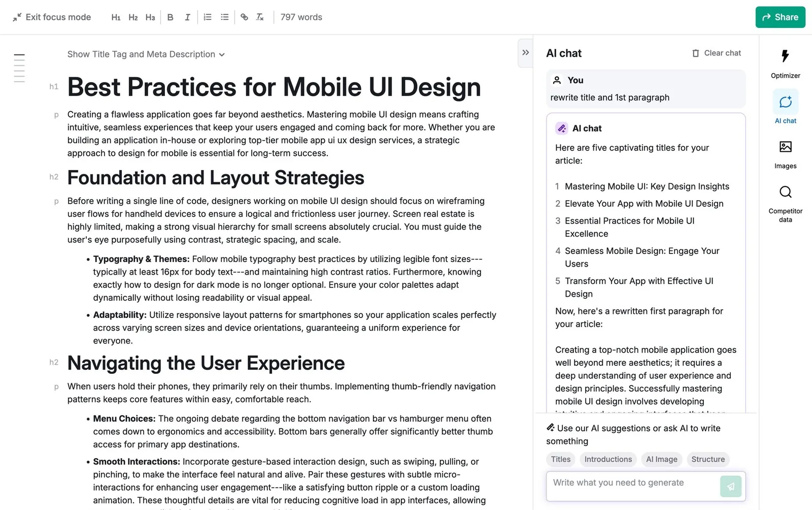Toggle italic formatting
The image size is (812, 510).
187,17
